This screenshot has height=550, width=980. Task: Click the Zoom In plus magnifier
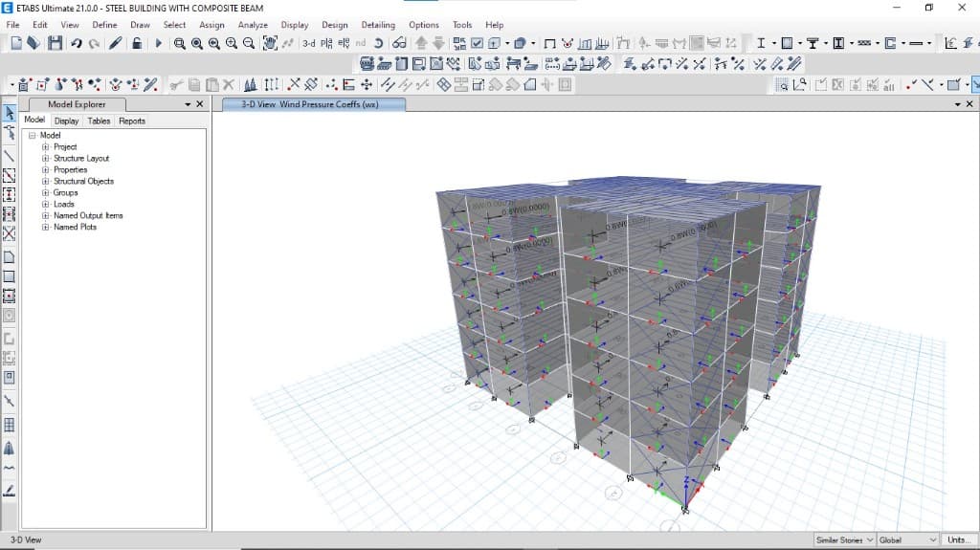232,43
